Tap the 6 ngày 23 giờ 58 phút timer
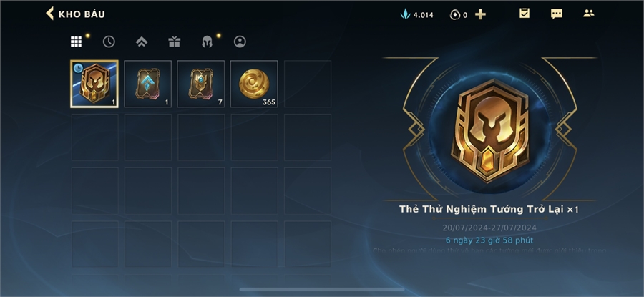This screenshot has width=644, height=297. tap(489, 240)
